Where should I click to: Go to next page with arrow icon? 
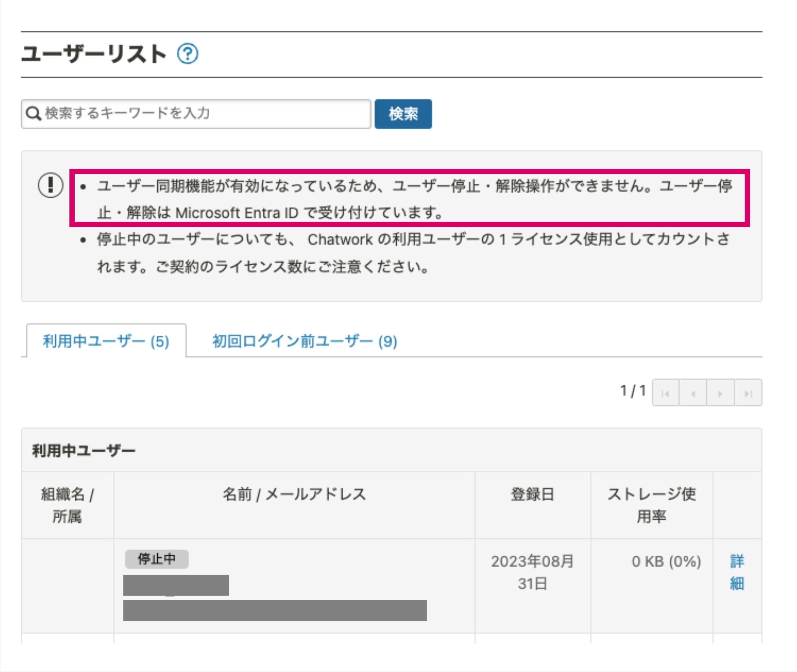coord(721,393)
